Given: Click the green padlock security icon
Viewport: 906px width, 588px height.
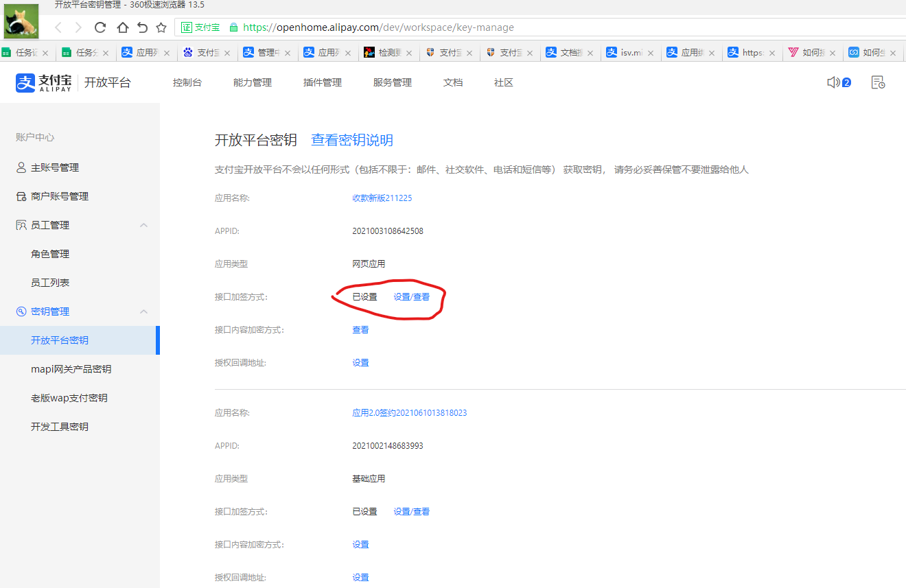Looking at the screenshot, I should tap(233, 27).
